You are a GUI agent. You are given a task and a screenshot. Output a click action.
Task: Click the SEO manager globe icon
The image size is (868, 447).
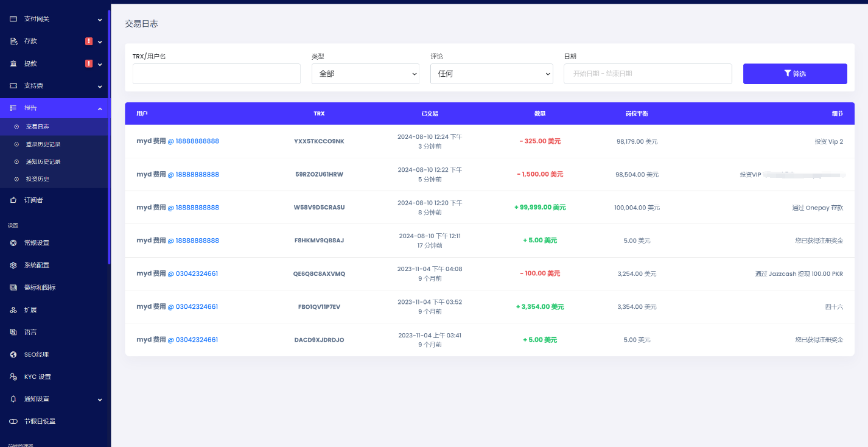tap(13, 354)
